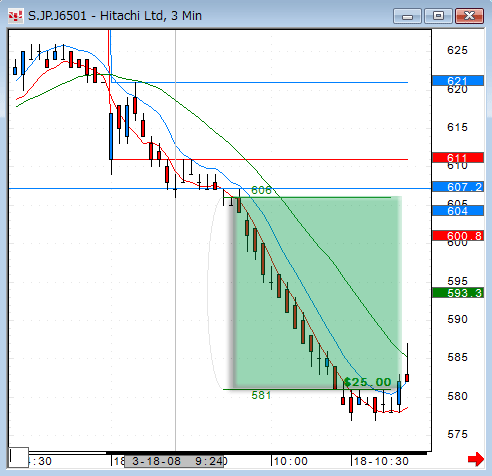This screenshot has height=476, width=492.
Task: Click the 600.8 red price label
Action: (x=458, y=236)
